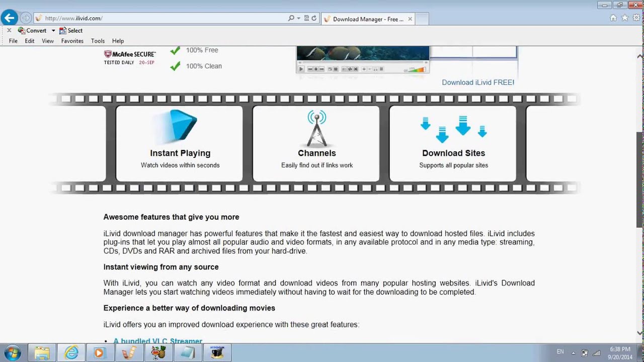The width and height of the screenshot is (644, 362).
Task: Open File Explorer from the taskbar
Action: (42, 353)
